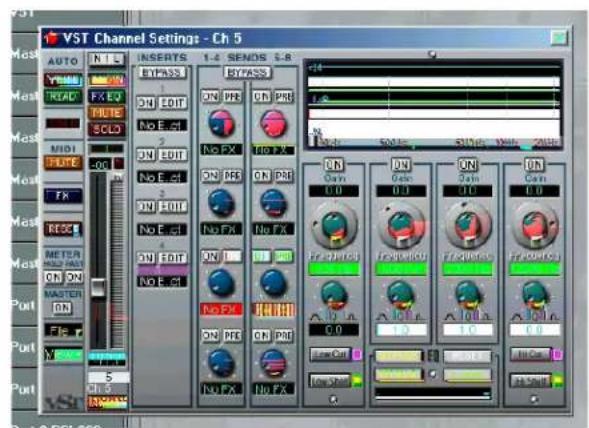Click first band gain value field

point(334,191)
